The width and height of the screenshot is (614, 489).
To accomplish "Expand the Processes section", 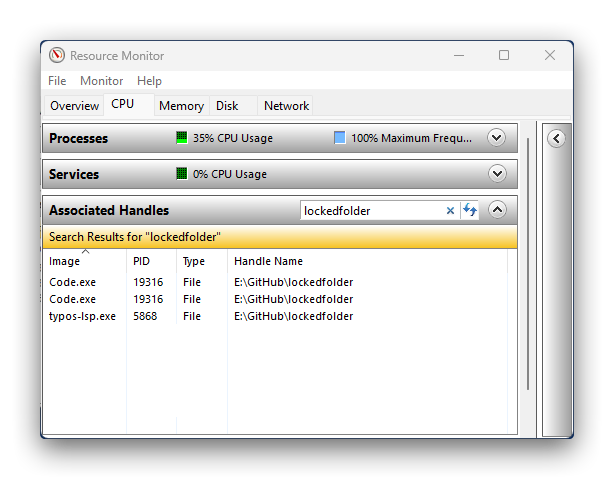I will pos(497,138).
